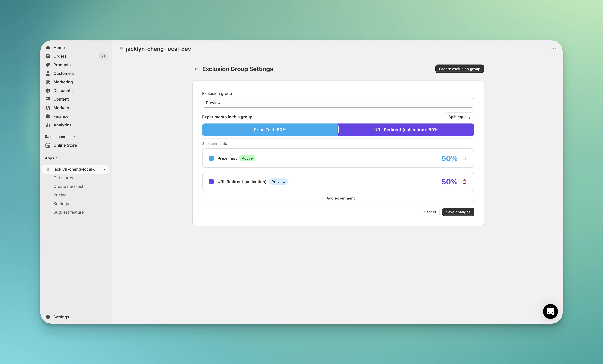Open Get started app page

pyautogui.click(x=64, y=178)
